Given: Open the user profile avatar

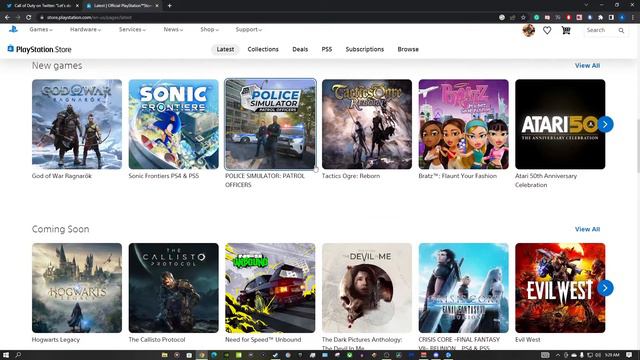Looking at the screenshot, I should (x=529, y=30).
